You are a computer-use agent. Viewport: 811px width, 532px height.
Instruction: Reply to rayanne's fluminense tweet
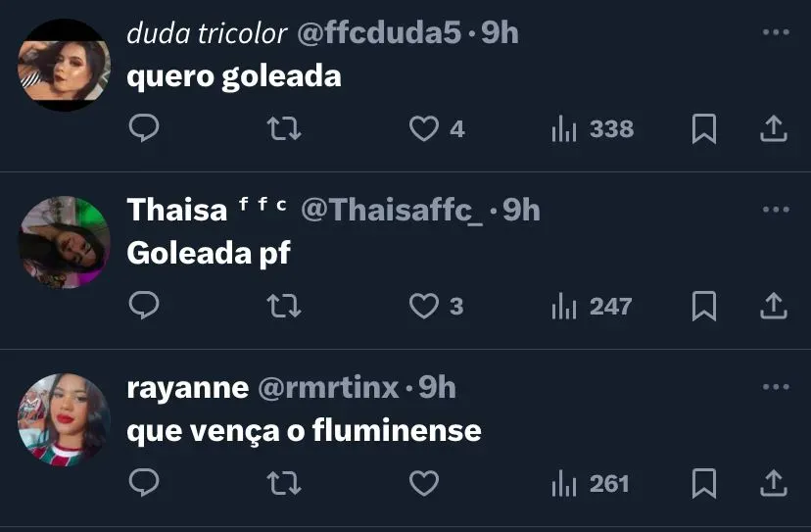(144, 484)
